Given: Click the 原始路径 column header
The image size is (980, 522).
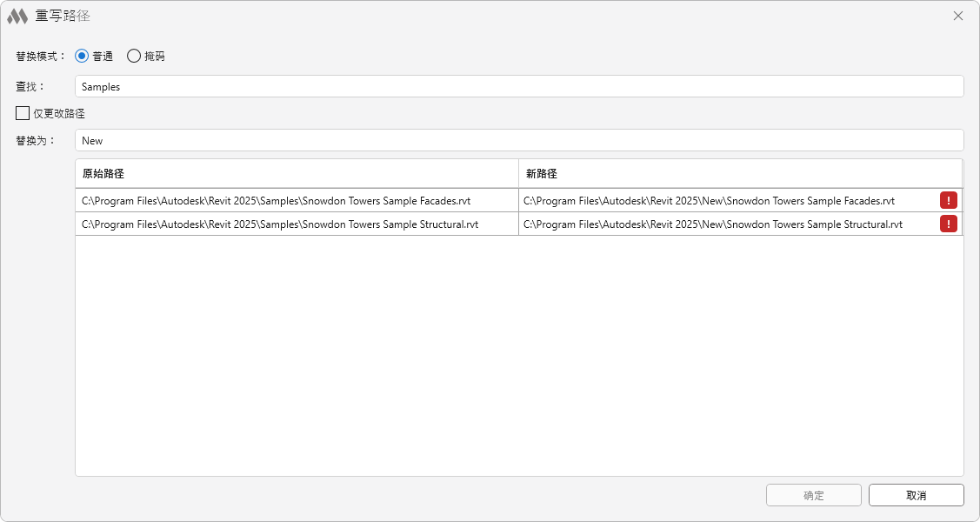Looking at the screenshot, I should pos(296,173).
